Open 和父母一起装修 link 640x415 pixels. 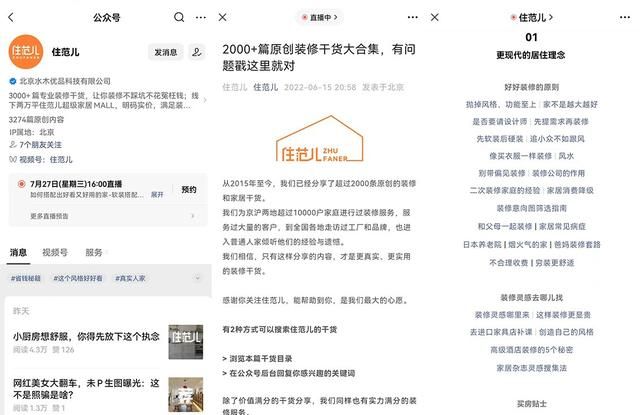[505, 226]
